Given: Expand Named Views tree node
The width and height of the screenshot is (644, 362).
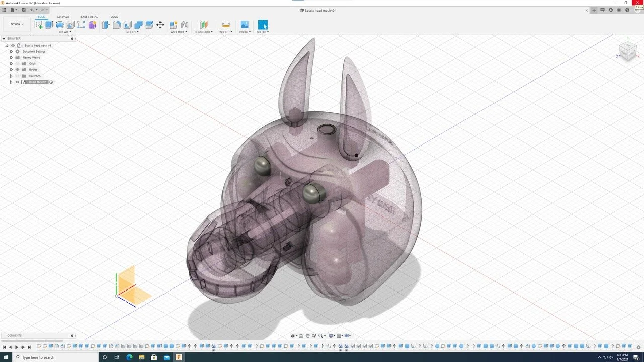Looking at the screenshot, I should coord(11,58).
